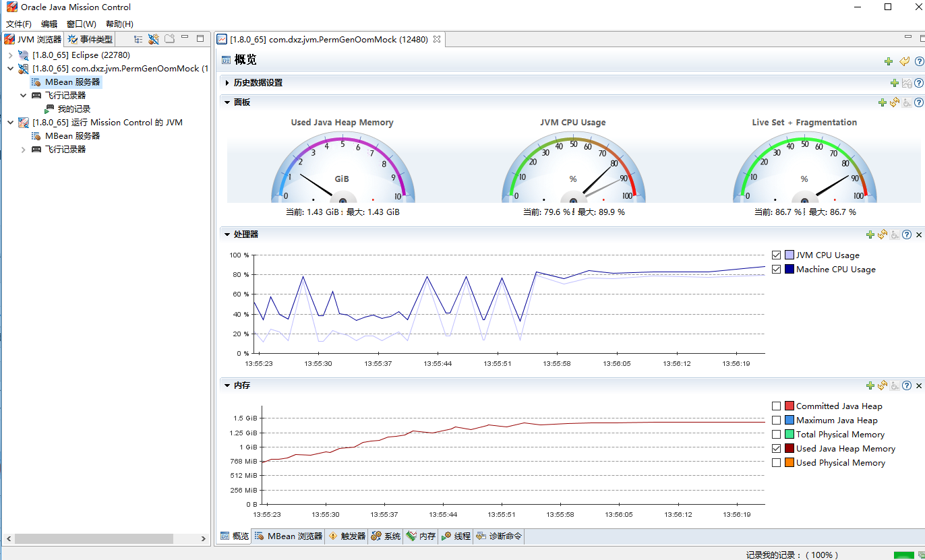Click the Maximum Java Heap blue color swatch

[789, 421]
